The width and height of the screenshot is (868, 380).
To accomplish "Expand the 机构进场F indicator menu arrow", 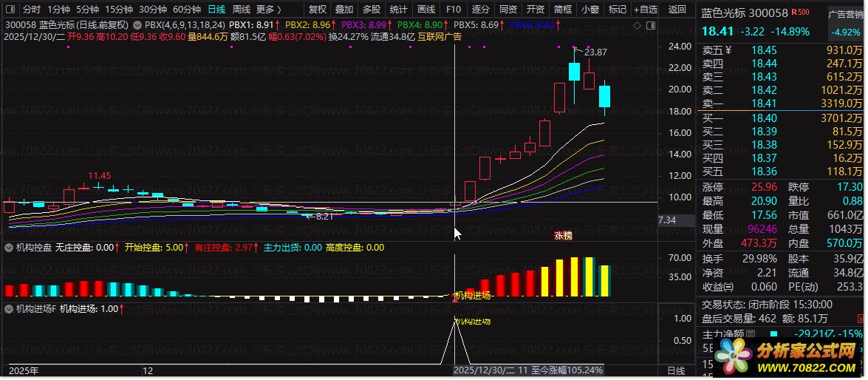I will (8, 309).
